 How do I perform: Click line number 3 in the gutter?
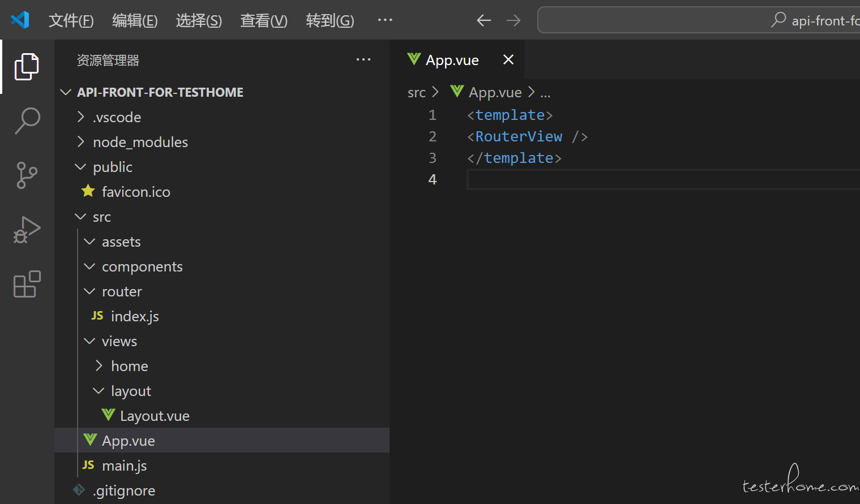(433, 158)
